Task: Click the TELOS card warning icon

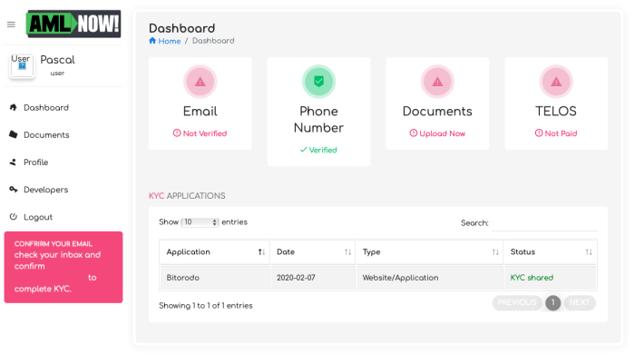Action: [556, 82]
